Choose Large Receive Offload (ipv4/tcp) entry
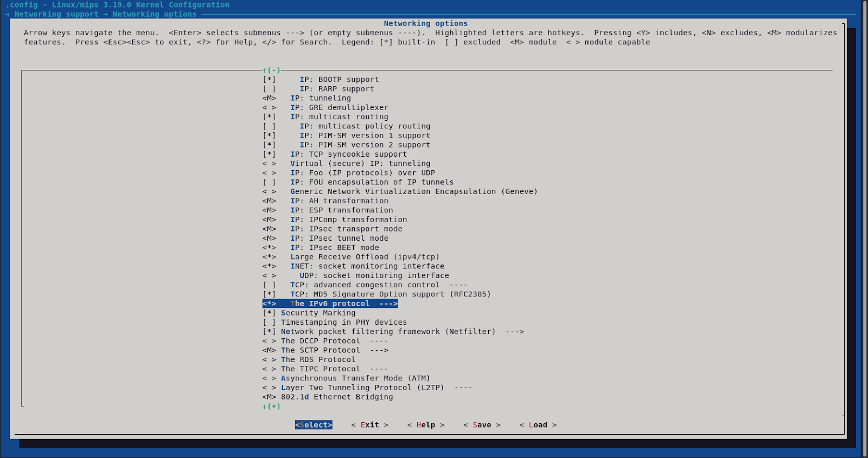The image size is (868, 458). coord(365,257)
